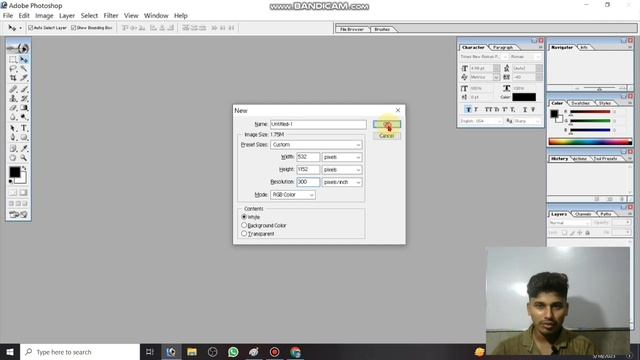Select the Healing Brush tool
Screen dimensions: 640x360
(13, 89)
